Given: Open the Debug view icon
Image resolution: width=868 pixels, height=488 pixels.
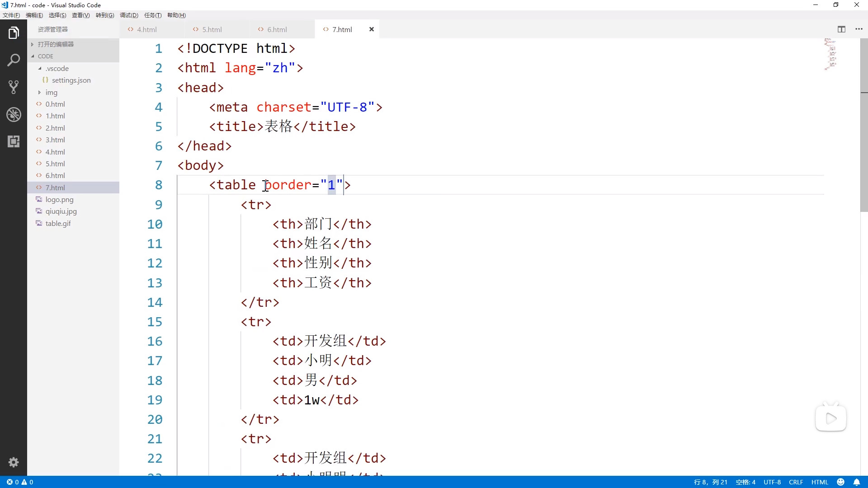Looking at the screenshot, I should point(14,114).
